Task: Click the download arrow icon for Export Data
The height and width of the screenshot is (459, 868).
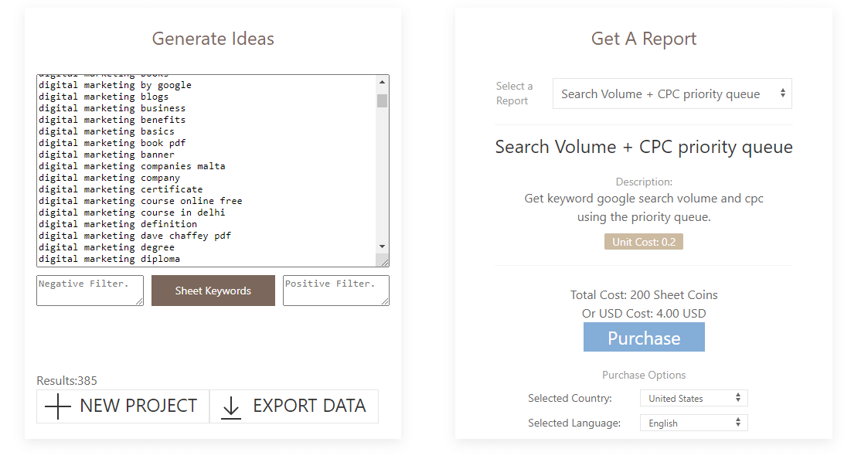Action: point(231,407)
